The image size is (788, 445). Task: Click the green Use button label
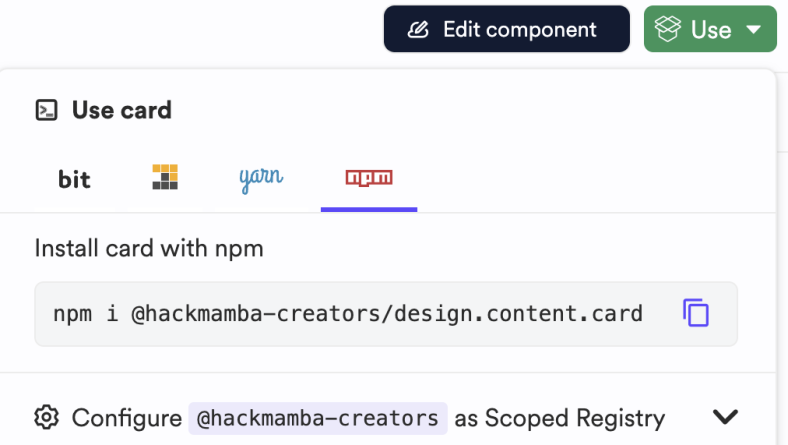click(710, 30)
